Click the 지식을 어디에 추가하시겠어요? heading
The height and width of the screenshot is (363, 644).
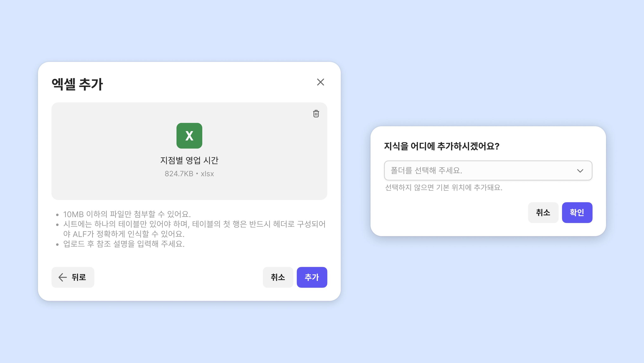(x=442, y=146)
